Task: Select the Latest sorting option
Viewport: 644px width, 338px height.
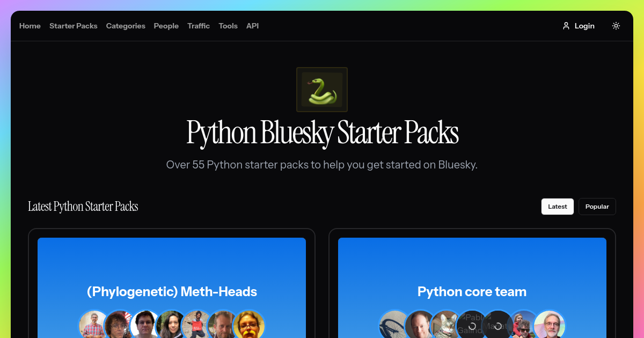Action: point(557,206)
